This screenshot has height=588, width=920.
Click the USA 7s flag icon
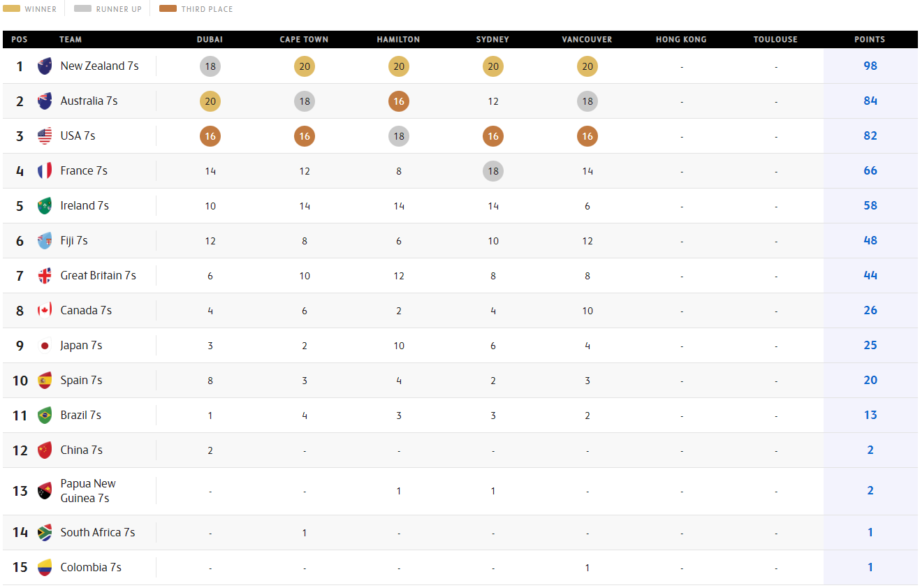[x=45, y=136]
